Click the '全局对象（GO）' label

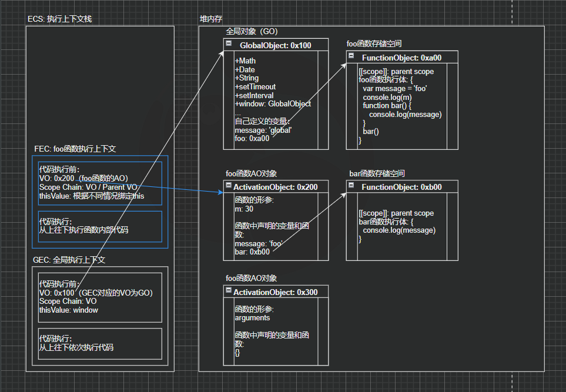click(252, 31)
